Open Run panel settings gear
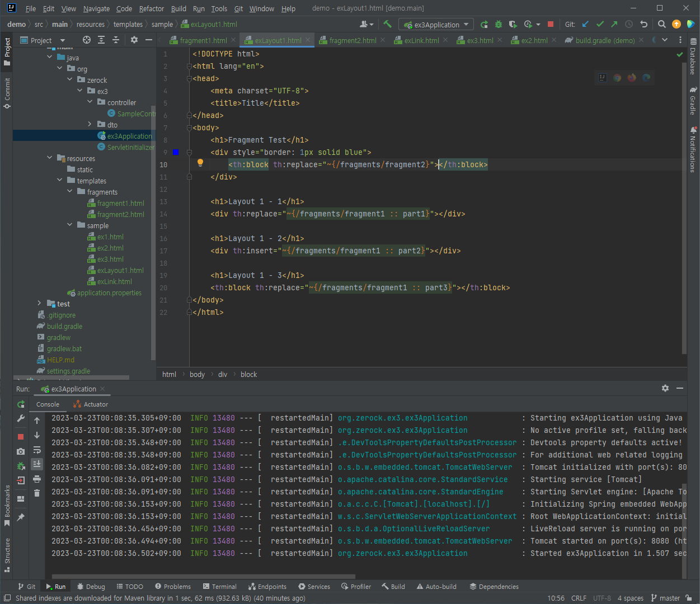This screenshot has width=700, height=604. pos(665,388)
